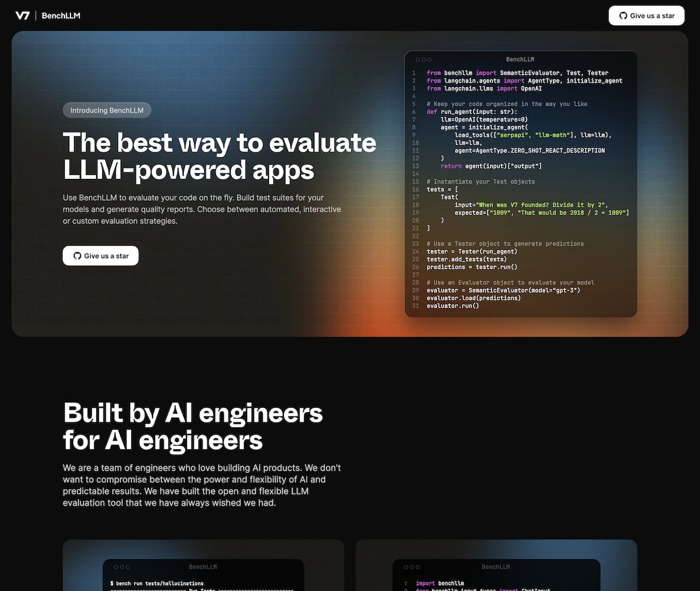Click the V7 logo in the header
This screenshot has width=700, height=591.
click(x=22, y=15)
